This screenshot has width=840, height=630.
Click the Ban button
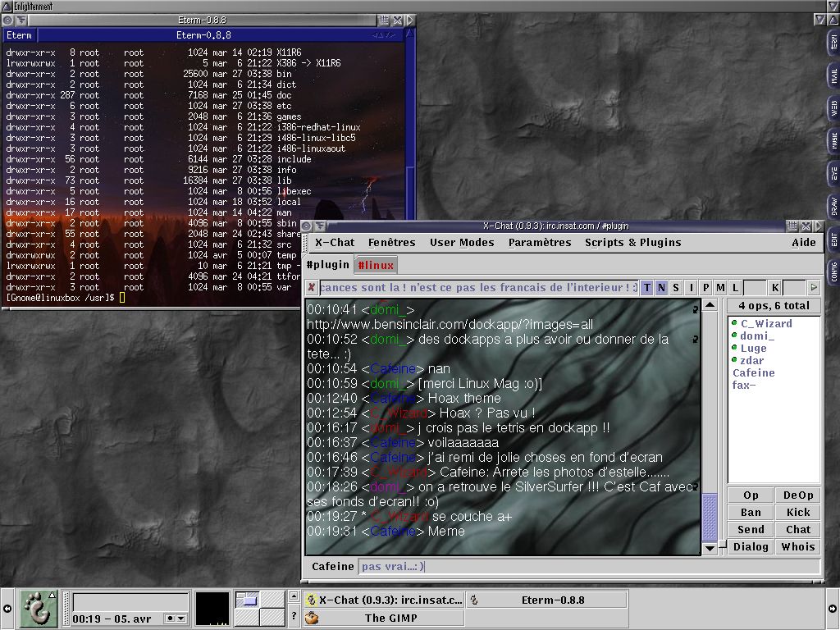751,513
